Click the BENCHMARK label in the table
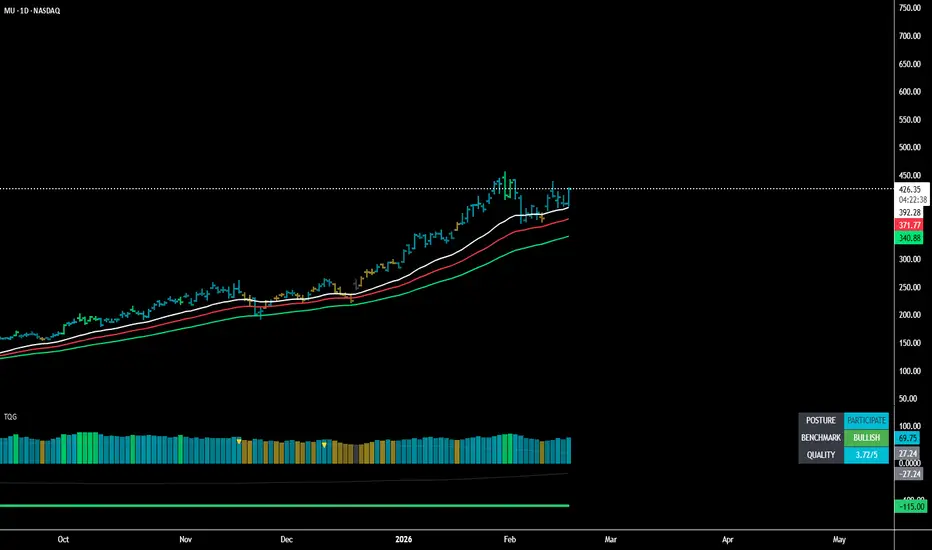The width and height of the screenshot is (932, 550). click(821, 438)
